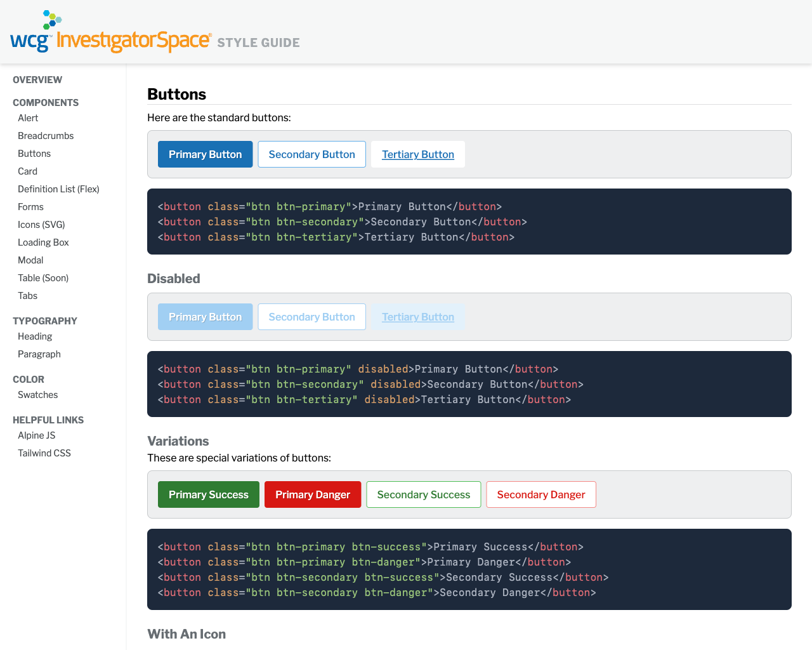Go to the Forms component

(30, 206)
